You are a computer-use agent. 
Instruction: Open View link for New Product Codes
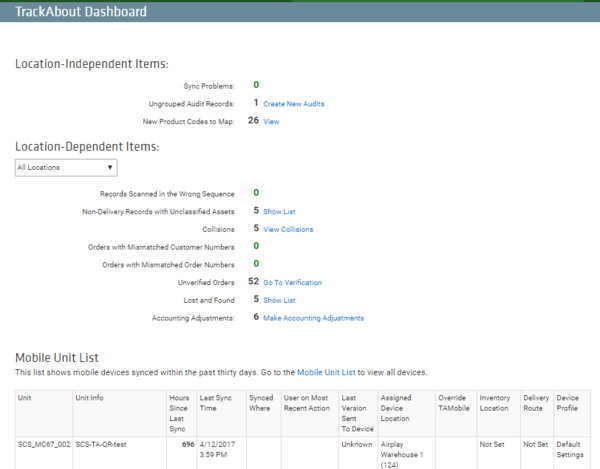pos(271,121)
